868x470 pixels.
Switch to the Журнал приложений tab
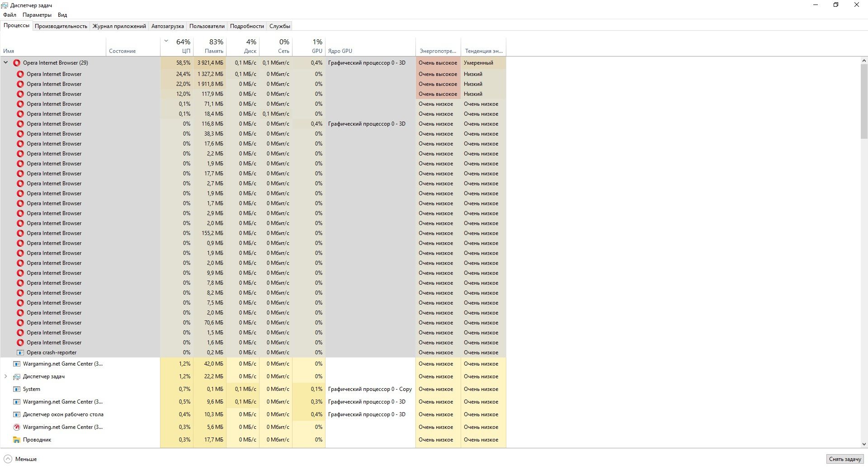point(119,26)
